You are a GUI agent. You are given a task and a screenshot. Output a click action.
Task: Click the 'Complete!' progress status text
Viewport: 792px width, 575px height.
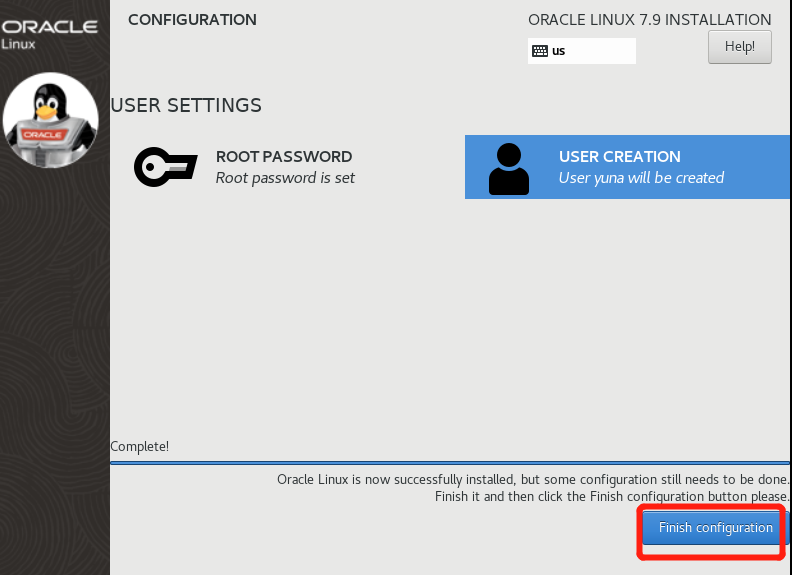click(139, 447)
